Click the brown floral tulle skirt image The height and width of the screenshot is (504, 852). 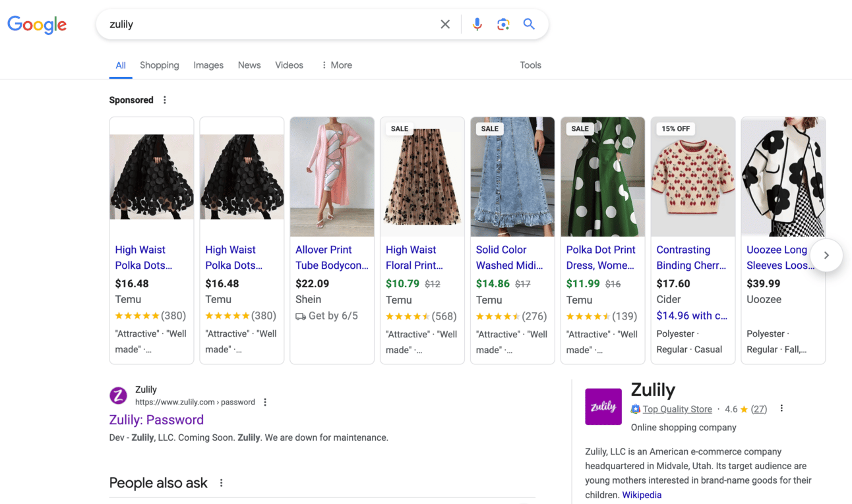click(x=423, y=177)
